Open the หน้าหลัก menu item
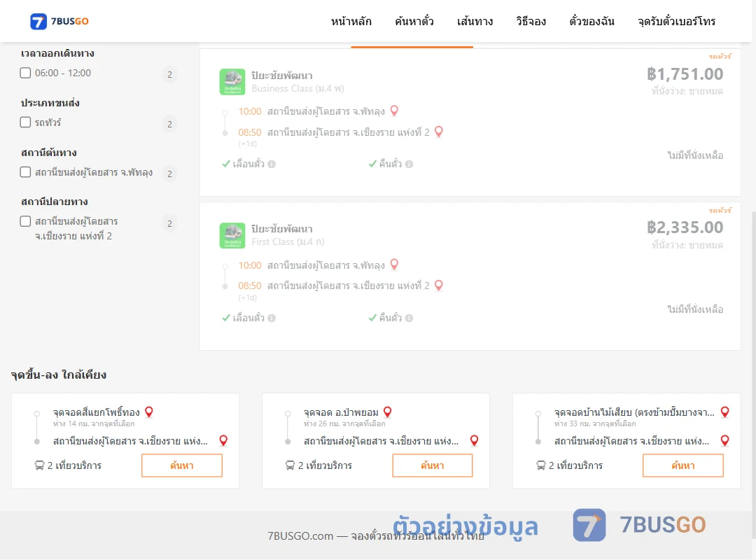The height and width of the screenshot is (560, 756). tap(351, 22)
